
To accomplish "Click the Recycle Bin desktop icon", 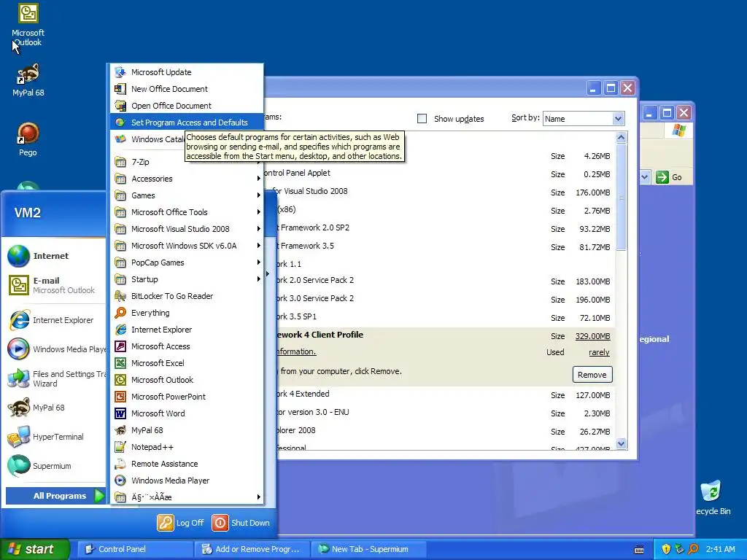I will (712, 497).
